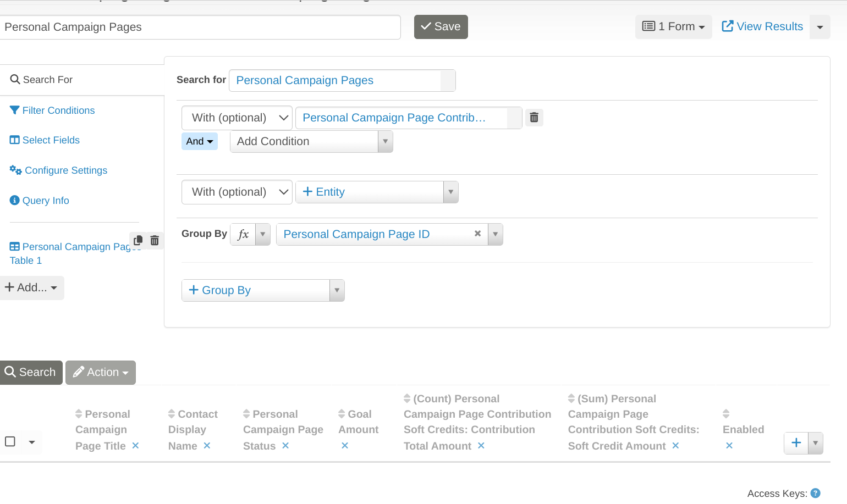Open the fx function selector in Group By
The height and width of the screenshot is (504, 847).
[x=250, y=234]
